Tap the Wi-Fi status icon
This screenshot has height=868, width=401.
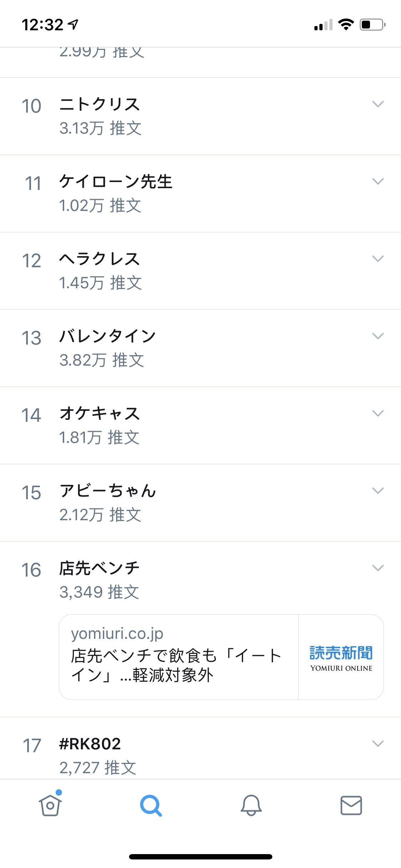345,25
